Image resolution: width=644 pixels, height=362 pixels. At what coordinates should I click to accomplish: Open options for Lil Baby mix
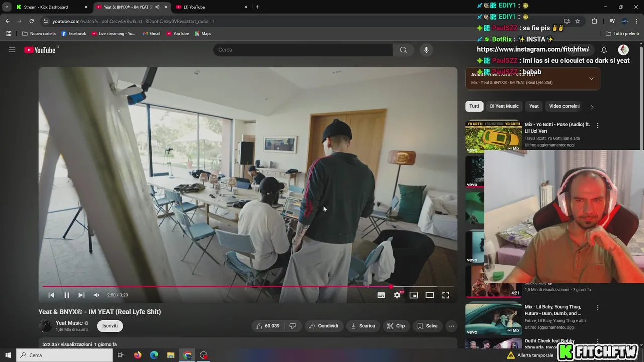598,308
